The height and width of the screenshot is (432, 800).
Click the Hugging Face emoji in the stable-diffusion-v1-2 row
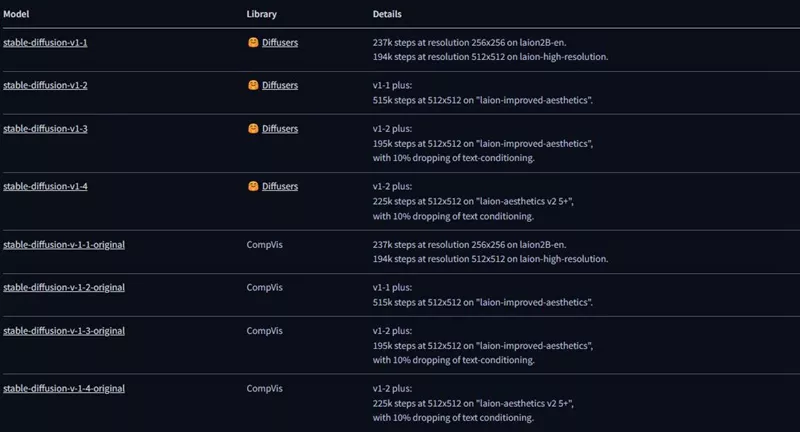253,85
